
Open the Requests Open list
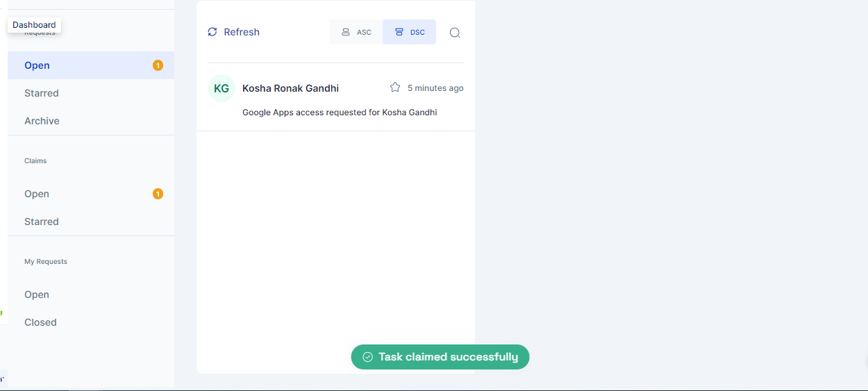pos(37,65)
